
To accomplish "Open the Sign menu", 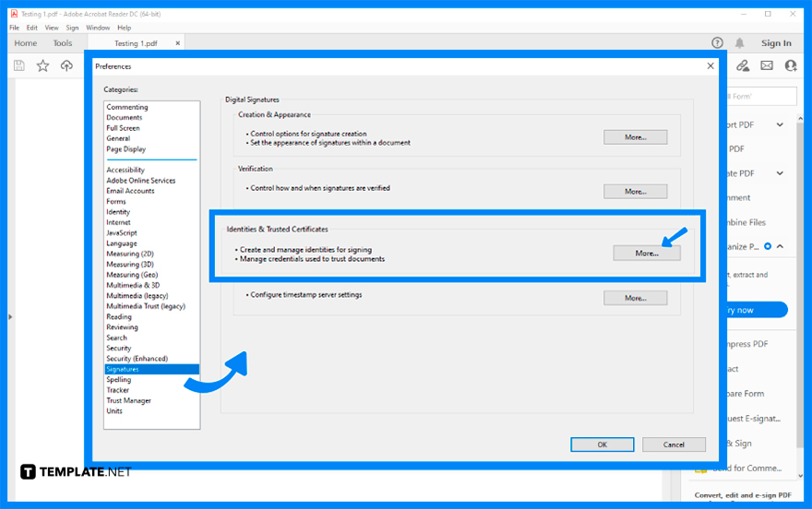I will coord(72,28).
